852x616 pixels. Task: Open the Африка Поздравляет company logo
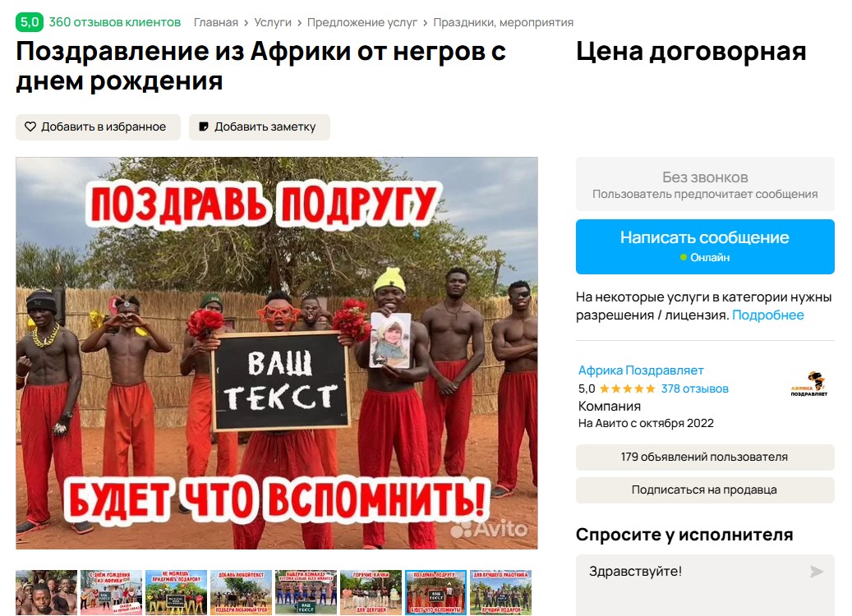click(x=809, y=384)
